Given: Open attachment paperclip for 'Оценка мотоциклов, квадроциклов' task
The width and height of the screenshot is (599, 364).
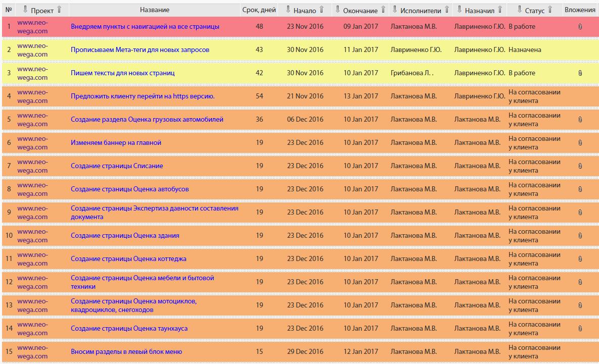Looking at the screenshot, I should 580,305.
